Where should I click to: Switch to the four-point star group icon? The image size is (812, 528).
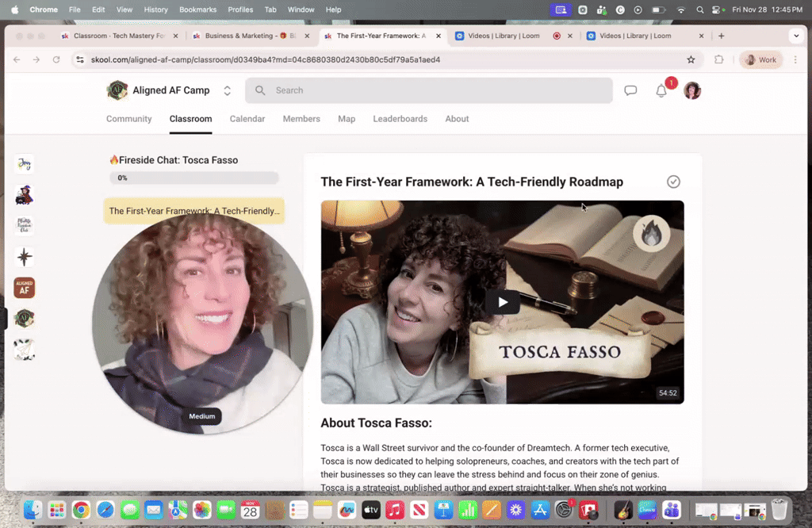(x=25, y=257)
